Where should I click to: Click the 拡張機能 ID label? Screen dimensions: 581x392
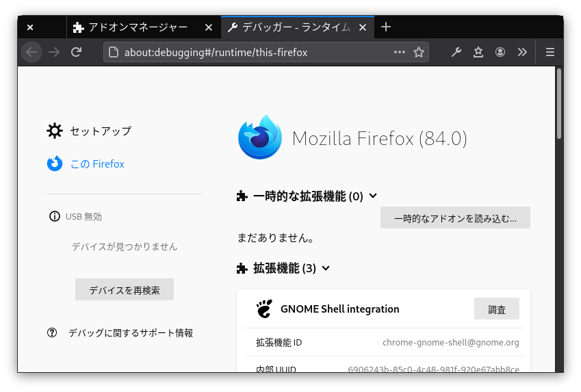pos(279,342)
